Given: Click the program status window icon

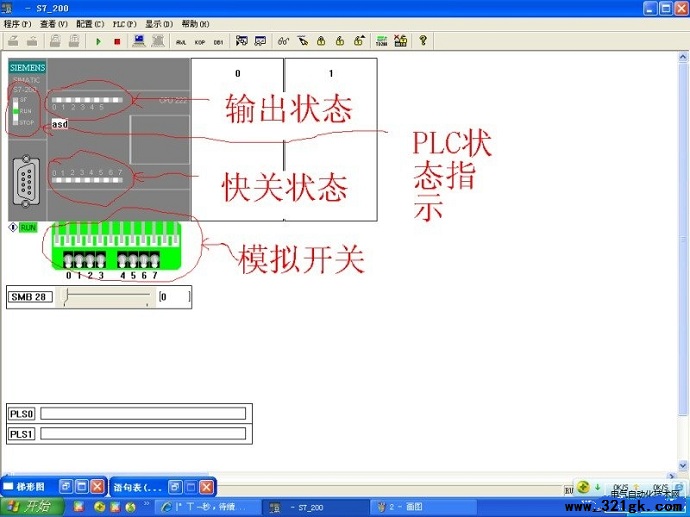Looking at the screenshot, I should (x=242, y=41).
